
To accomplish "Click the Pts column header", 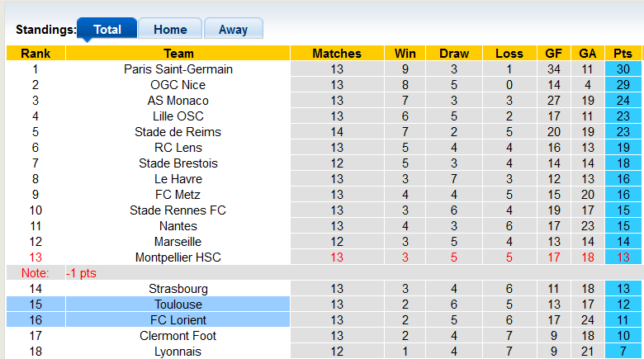I will coord(623,54).
